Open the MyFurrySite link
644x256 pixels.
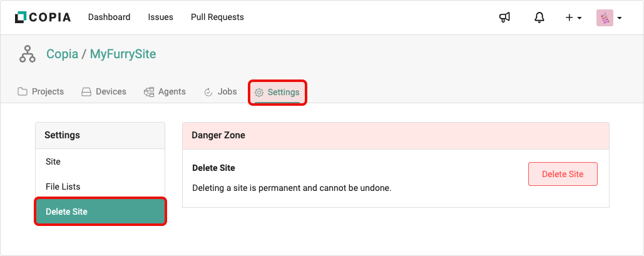pos(123,54)
